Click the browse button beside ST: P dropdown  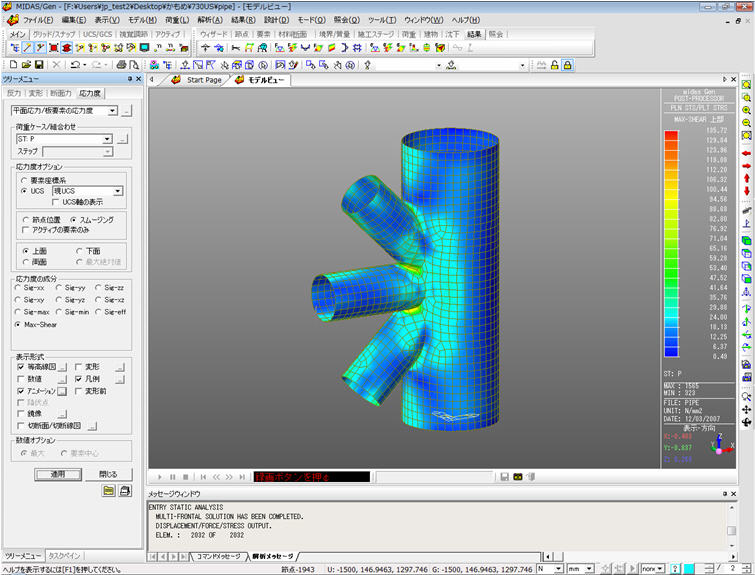[x=123, y=139]
